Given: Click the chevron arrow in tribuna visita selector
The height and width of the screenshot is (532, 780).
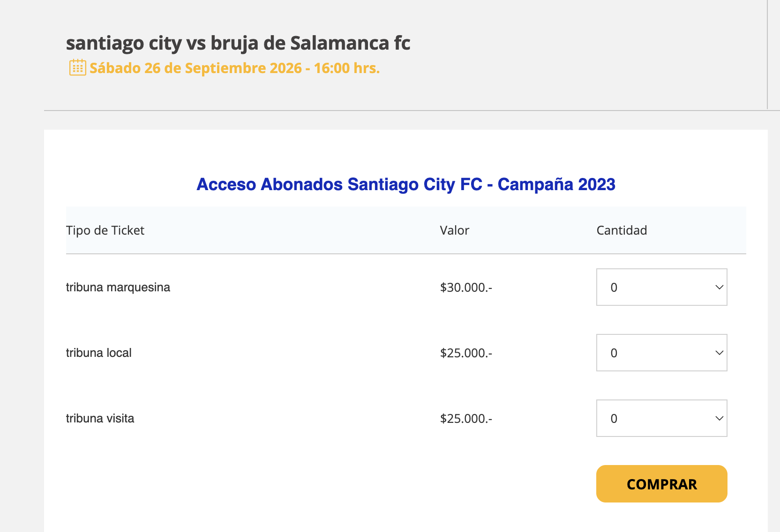Looking at the screenshot, I should 719,418.
